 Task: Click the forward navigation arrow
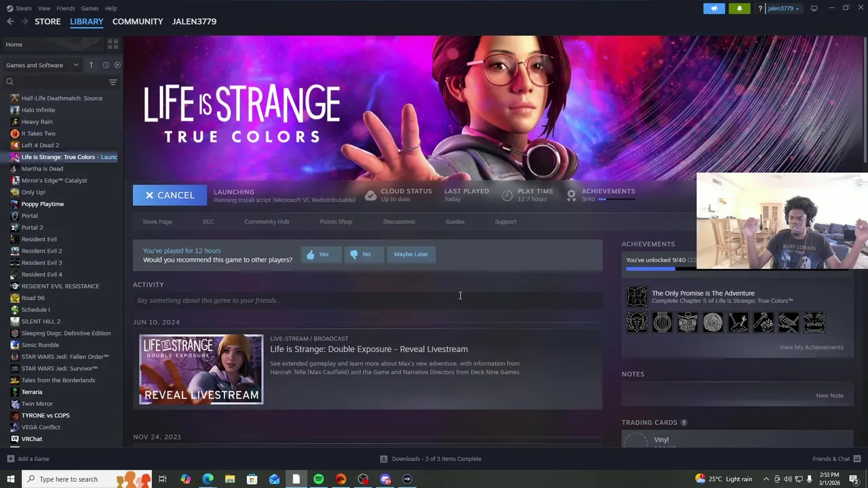coord(25,22)
